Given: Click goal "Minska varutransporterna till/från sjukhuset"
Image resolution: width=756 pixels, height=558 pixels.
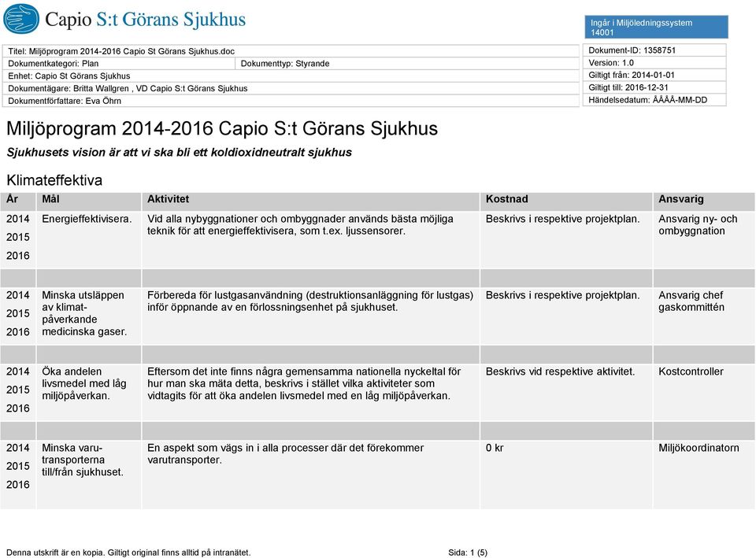Looking at the screenshot, I should click(x=83, y=460).
